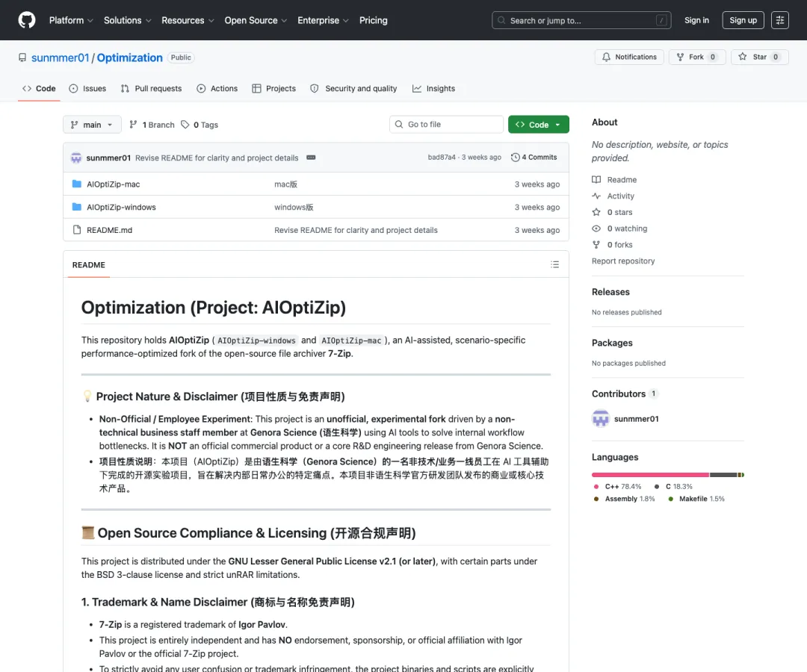Viewport: 807px width, 672px height.
Task: Click the fork icon next to 0 forks
Action: 596,245
